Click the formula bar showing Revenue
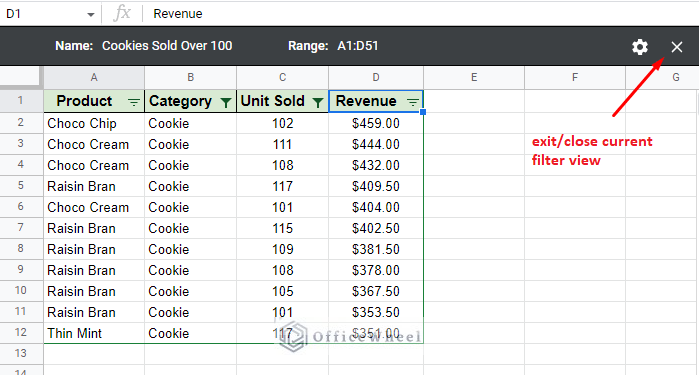Screen dimensions: 699x375 coord(419,14)
